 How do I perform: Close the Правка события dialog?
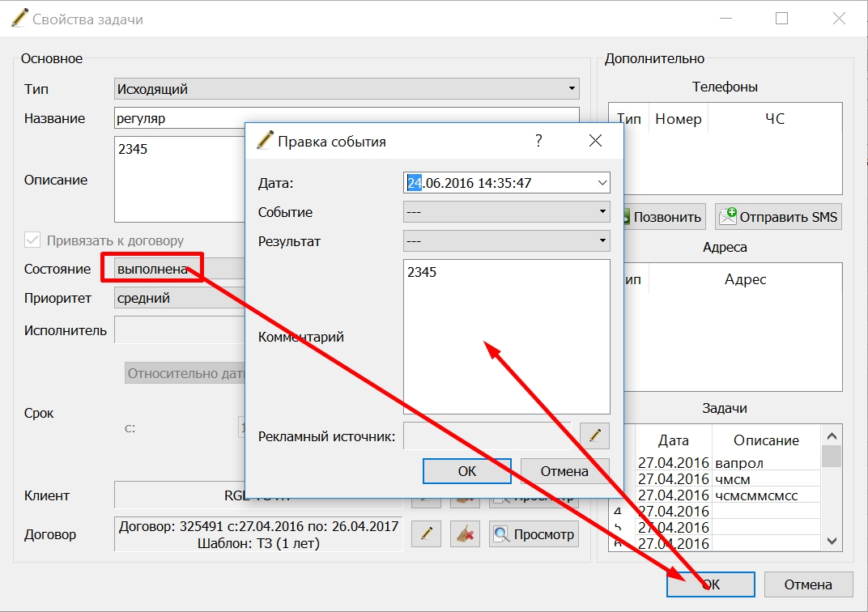pyautogui.click(x=596, y=141)
